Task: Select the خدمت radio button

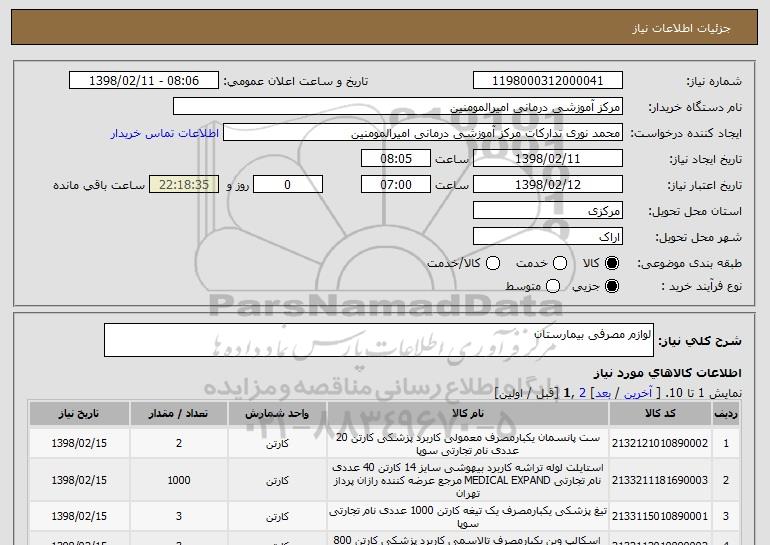Action: click(560, 263)
